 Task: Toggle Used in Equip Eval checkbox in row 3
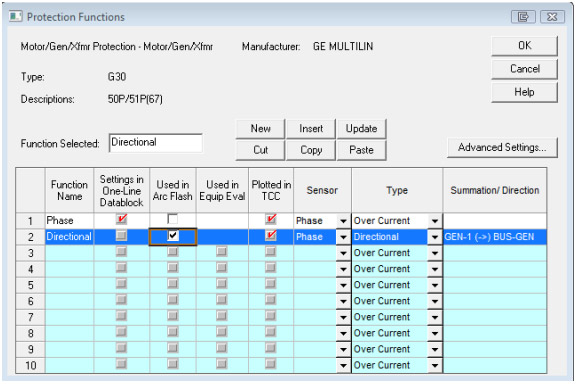[222, 252]
